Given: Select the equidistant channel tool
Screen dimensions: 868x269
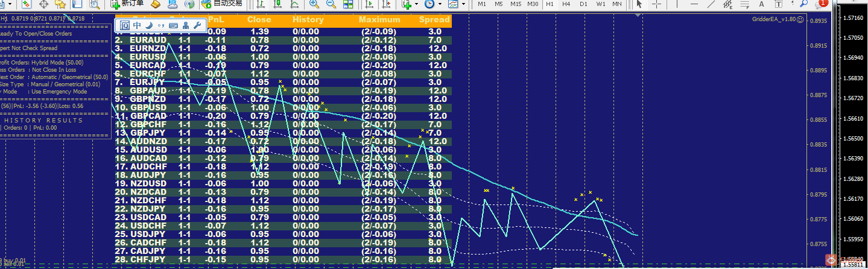Looking at the screenshot, I should coord(727,4).
